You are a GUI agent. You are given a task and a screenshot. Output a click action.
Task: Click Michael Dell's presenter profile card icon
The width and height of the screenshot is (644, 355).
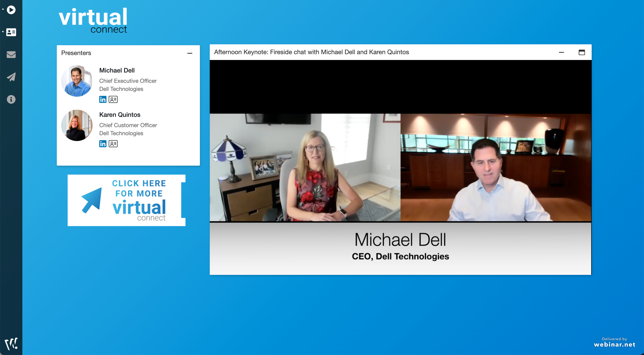[113, 99]
